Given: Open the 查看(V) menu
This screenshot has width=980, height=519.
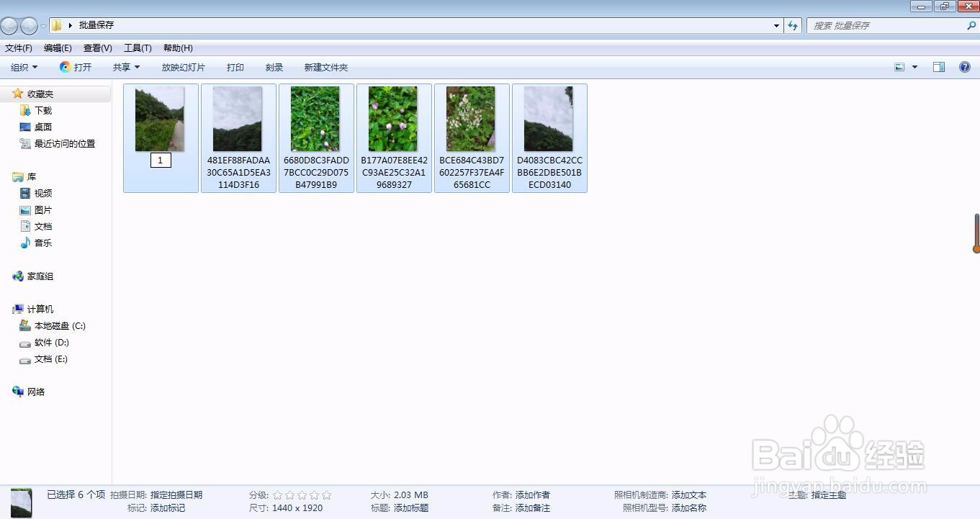Looking at the screenshot, I should click(x=98, y=48).
